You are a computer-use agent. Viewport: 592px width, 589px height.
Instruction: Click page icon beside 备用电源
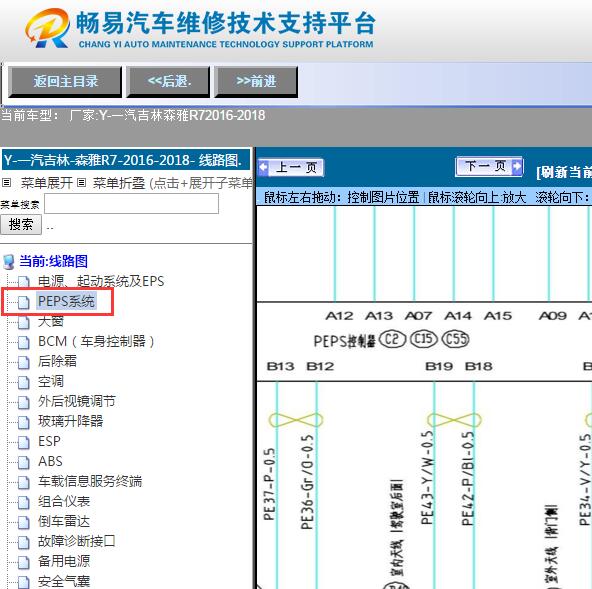(23, 562)
